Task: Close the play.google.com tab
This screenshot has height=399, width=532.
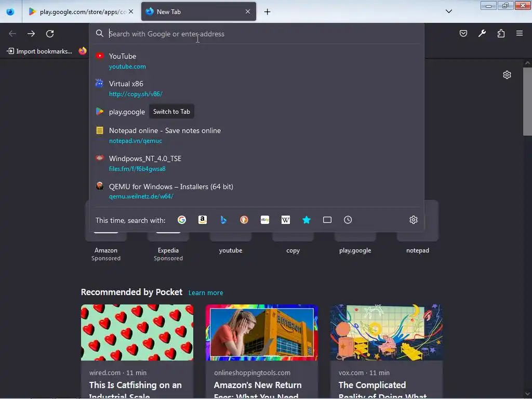Action: pyautogui.click(x=131, y=11)
